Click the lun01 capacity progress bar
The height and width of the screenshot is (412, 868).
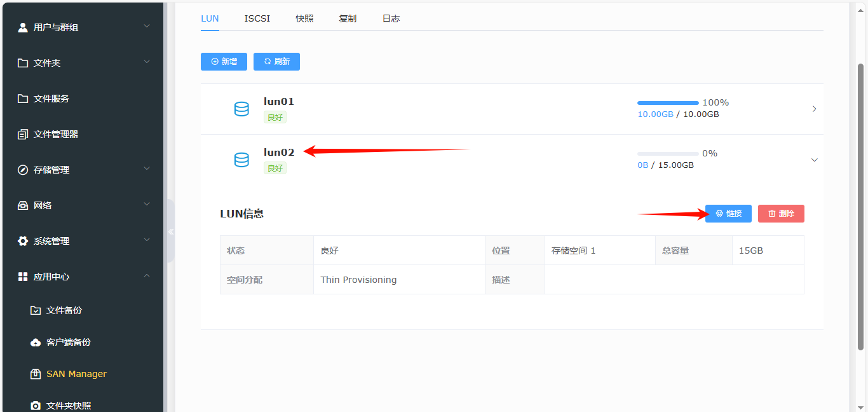coord(667,102)
